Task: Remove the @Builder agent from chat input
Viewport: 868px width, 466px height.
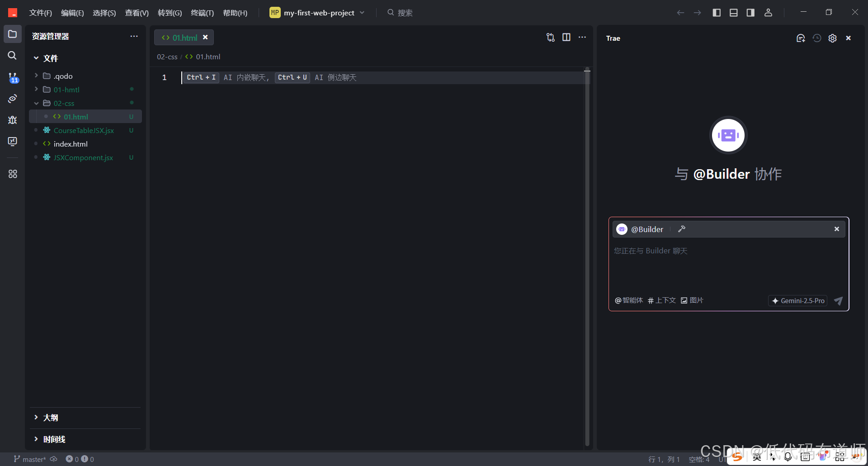Action: click(837, 229)
